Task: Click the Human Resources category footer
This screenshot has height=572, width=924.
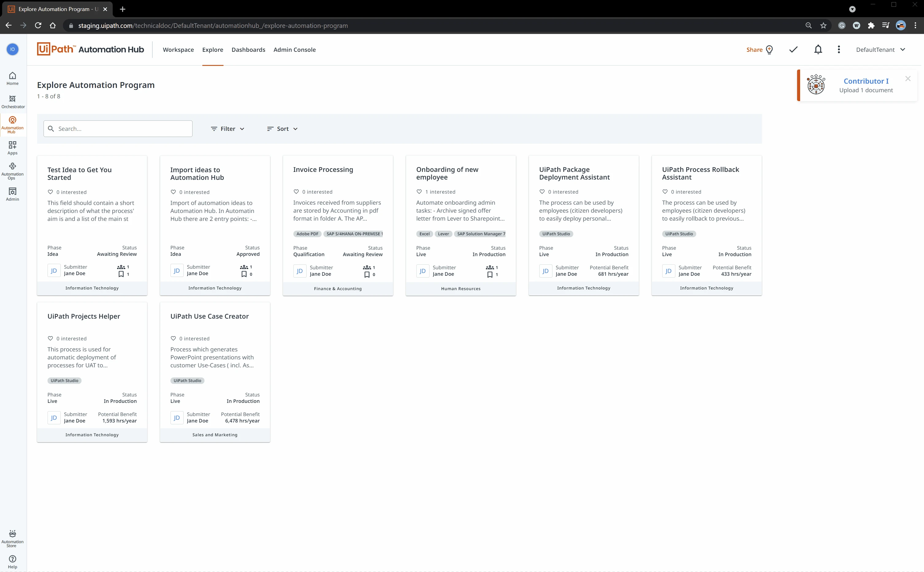Action: click(461, 289)
